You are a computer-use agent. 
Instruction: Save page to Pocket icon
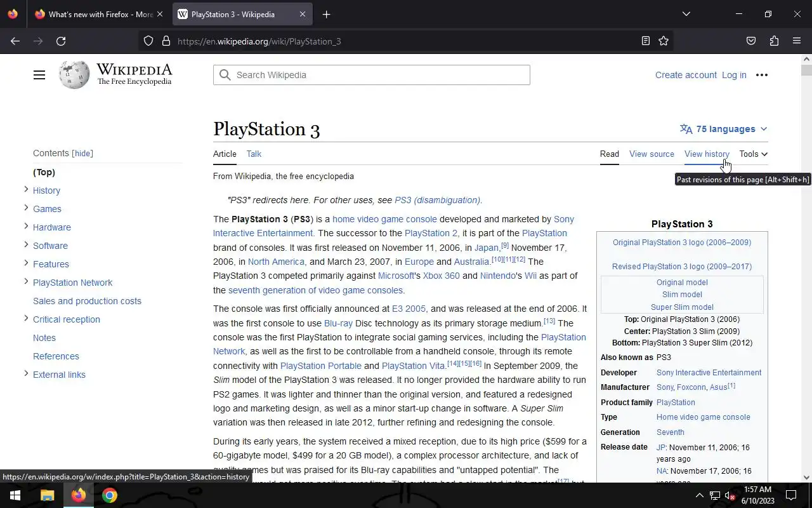tap(751, 41)
